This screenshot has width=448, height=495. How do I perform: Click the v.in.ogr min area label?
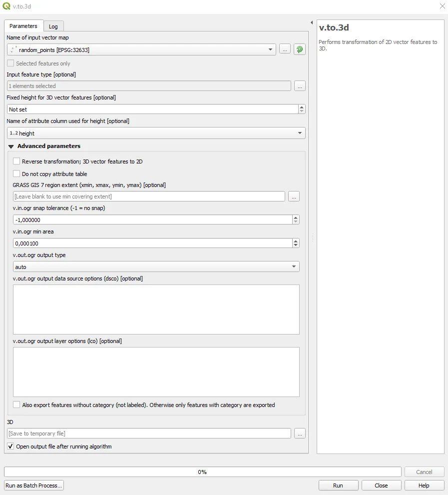33,231
